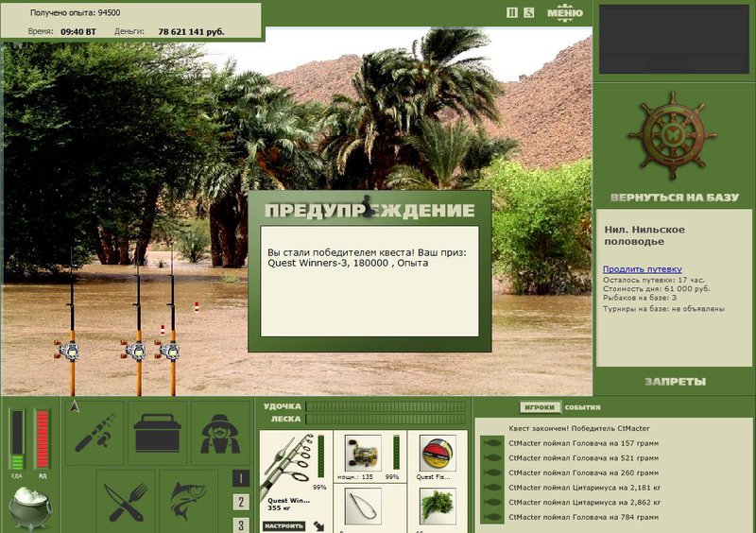Image resolution: width=756 pixels, height=533 pixels.
Task: Click ВЕРНУТЬСЯ НА БАЗУ
Action: point(674,198)
